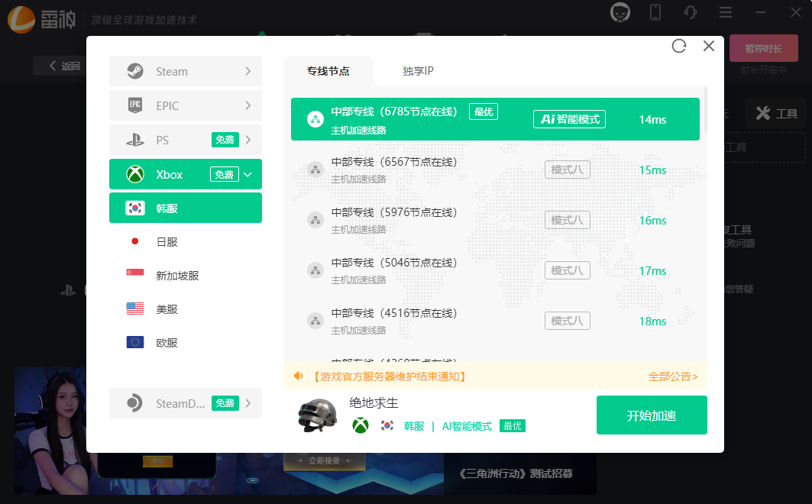This screenshot has height=504, width=812.
Task: Expand the PS platform chevron
Action: coord(248,140)
